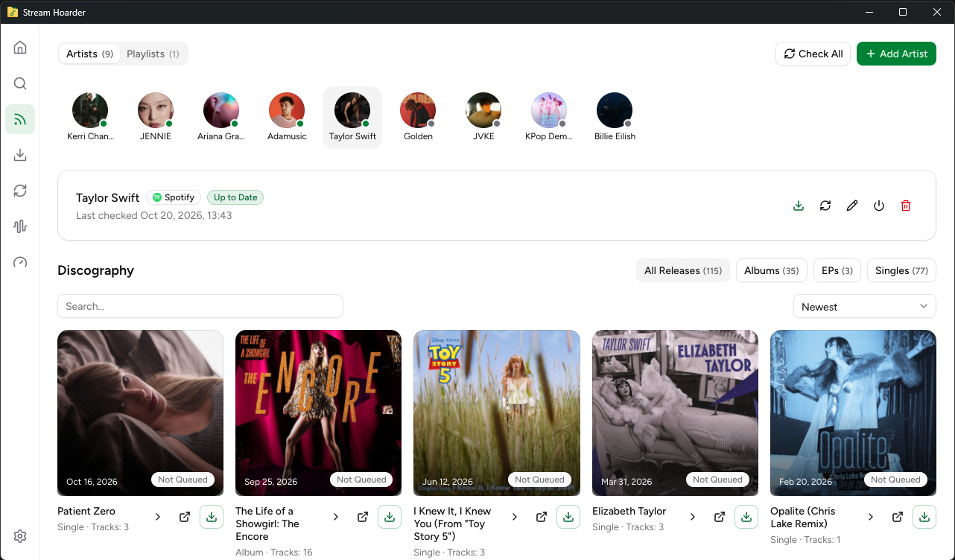Filter discography by Albums
Image resolution: width=955 pixels, height=560 pixels.
point(772,270)
